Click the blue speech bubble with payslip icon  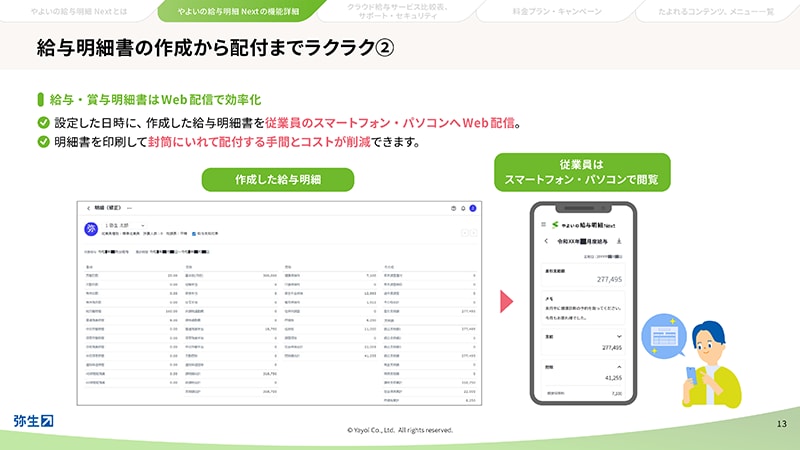tap(663, 336)
